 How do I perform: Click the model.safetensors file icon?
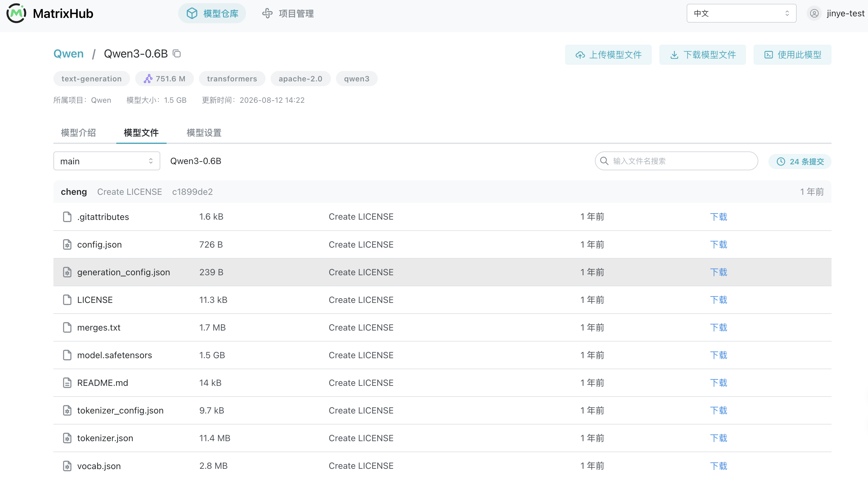tap(67, 355)
